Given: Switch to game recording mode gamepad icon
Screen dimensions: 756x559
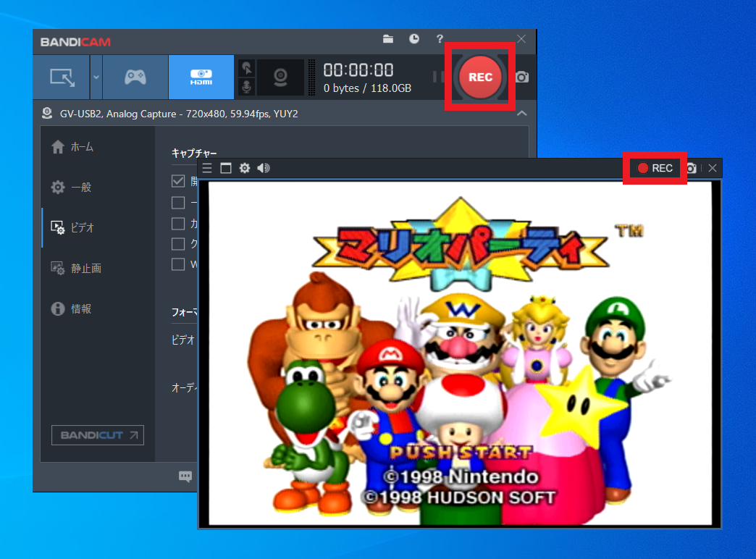Looking at the screenshot, I should (135, 77).
